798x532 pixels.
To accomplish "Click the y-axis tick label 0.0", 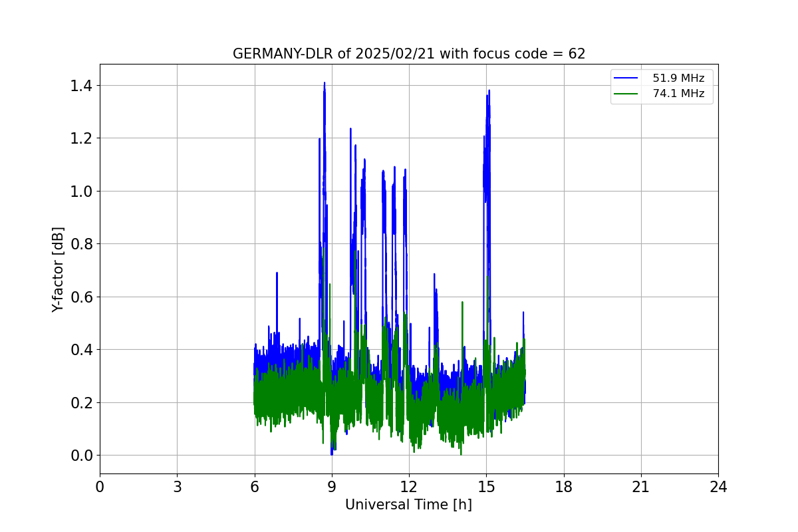I will point(81,456).
